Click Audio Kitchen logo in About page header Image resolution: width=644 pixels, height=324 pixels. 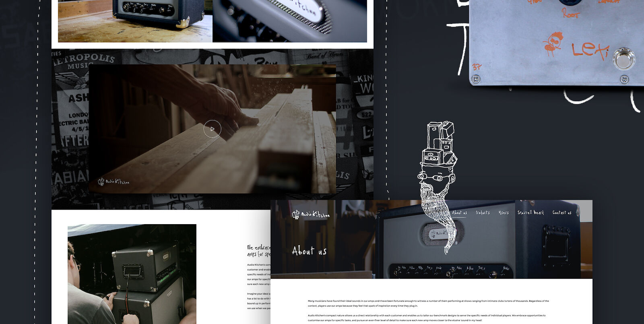click(x=311, y=215)
